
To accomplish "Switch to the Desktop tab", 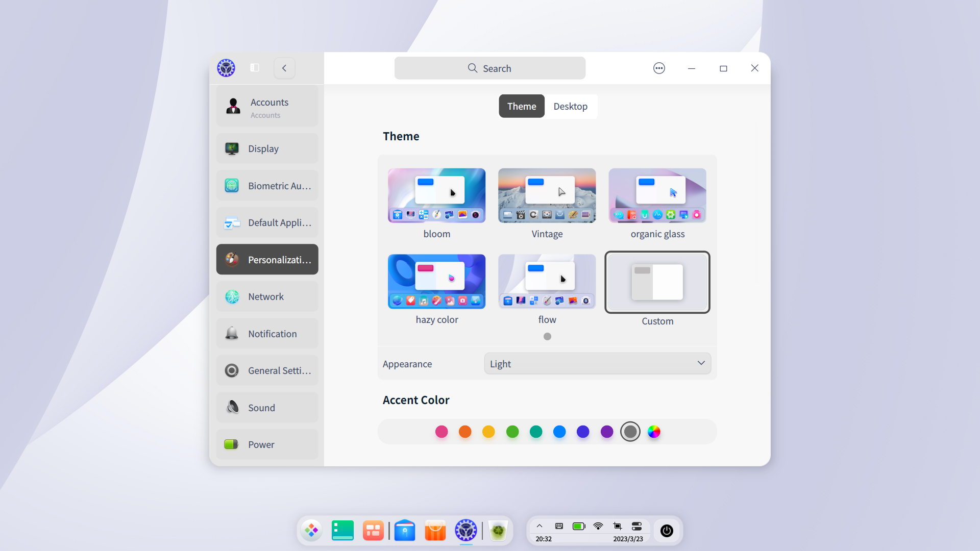I will (570, 106).
